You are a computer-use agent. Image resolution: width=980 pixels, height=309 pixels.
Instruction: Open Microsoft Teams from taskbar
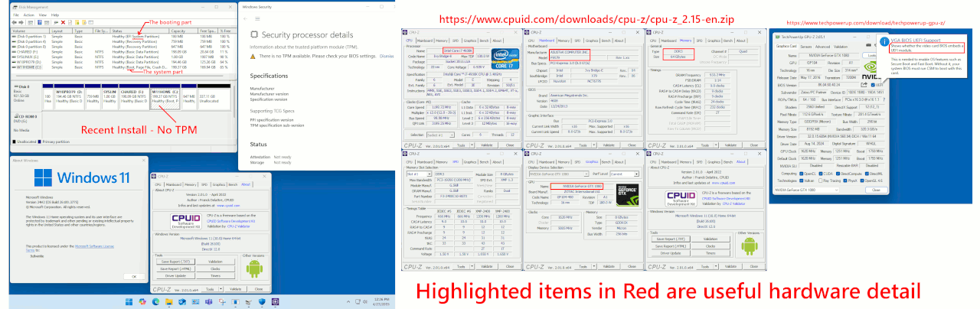(208, 302)
